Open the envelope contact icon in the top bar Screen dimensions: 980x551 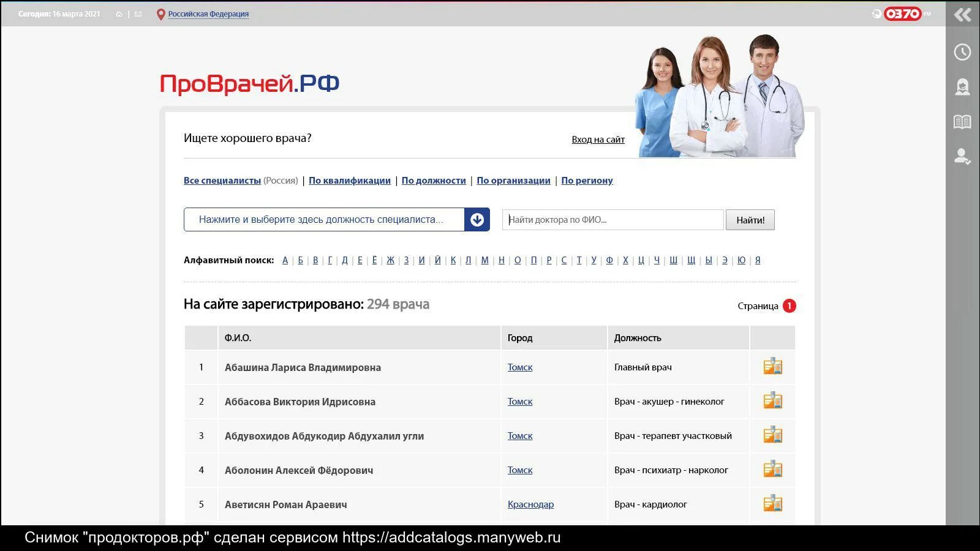[137, 12]
